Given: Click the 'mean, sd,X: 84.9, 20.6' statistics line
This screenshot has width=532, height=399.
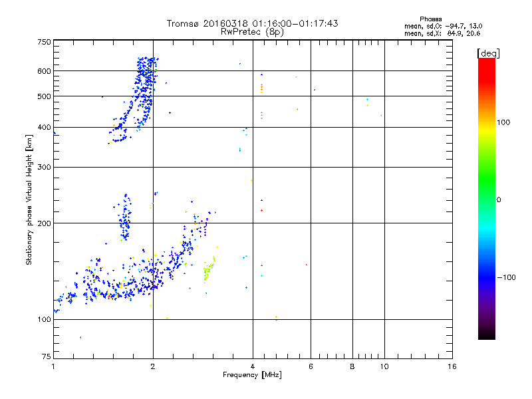Looking at the screenshot, I should 442,33.
